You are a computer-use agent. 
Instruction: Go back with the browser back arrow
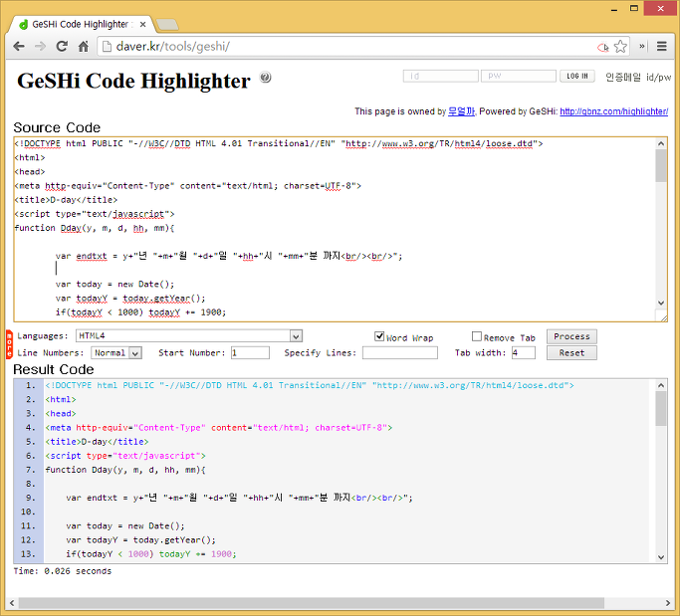tap(19, 47)
